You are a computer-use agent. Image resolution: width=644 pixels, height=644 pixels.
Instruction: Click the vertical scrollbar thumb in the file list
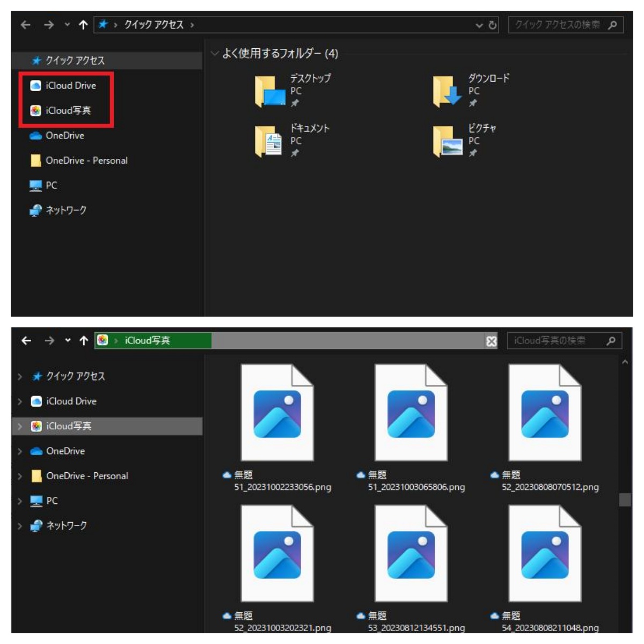tap(625, 499)
